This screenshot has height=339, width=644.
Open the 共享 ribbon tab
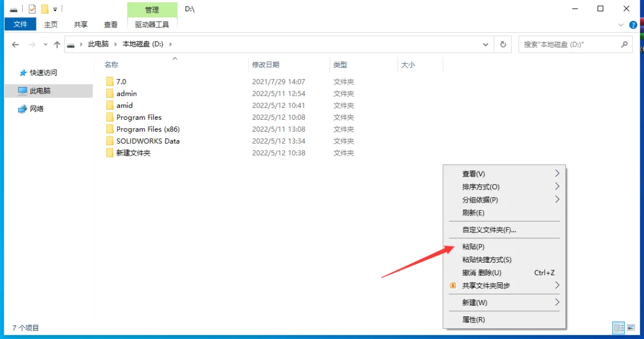pyautogui.click(x=80, y=24)
